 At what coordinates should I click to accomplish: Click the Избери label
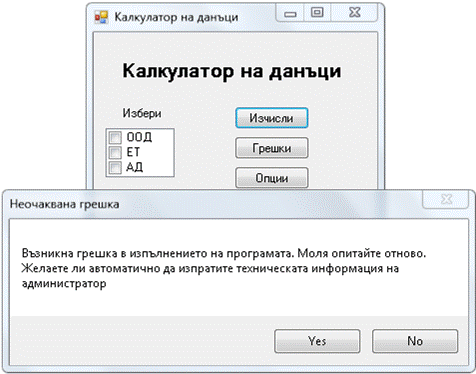pyautogui.click(x=142, y=113)
